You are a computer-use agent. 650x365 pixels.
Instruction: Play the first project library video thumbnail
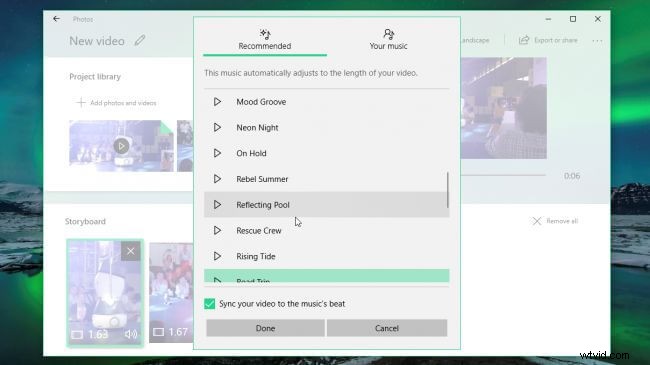(121, 146)
